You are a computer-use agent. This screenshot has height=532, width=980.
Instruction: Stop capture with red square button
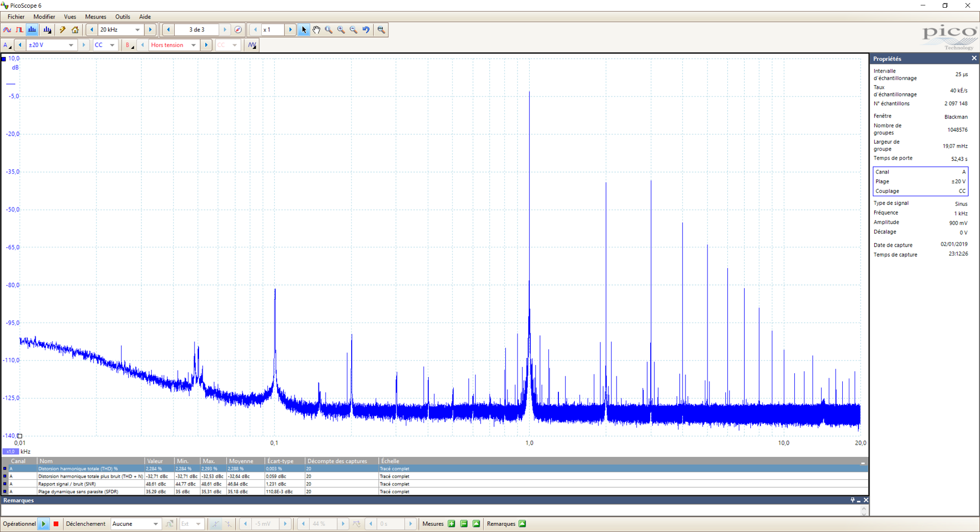(x=56, y=524)
